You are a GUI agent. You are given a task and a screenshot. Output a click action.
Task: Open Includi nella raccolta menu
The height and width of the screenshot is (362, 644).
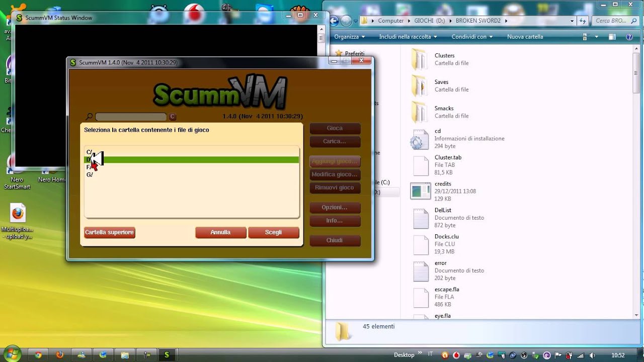click(x=408, y=37)
